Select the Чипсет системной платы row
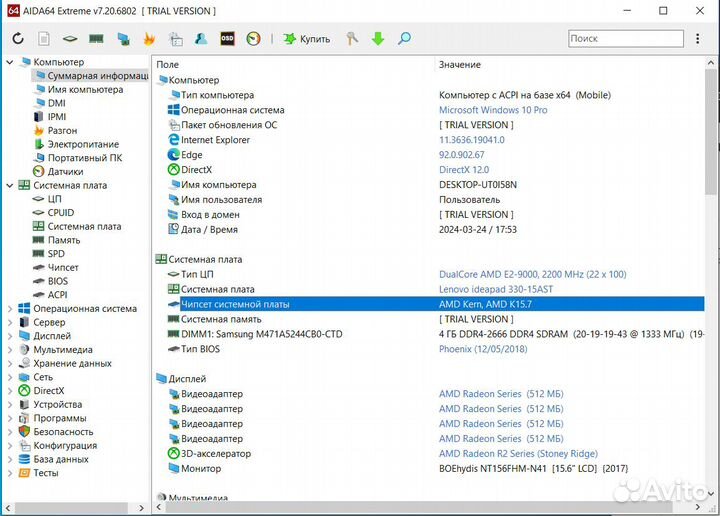This screenshot has height=516, width=720. click(x=435, y=304)
